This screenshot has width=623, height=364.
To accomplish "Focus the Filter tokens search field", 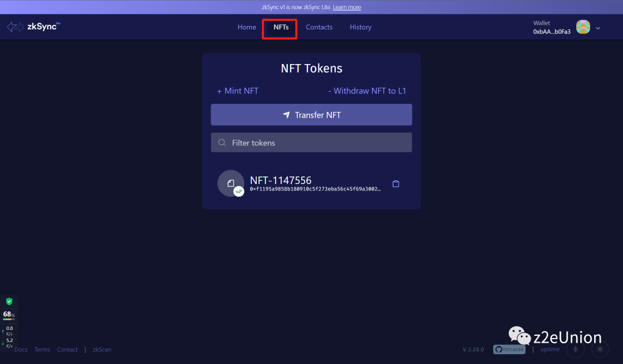I will point(311,142).
